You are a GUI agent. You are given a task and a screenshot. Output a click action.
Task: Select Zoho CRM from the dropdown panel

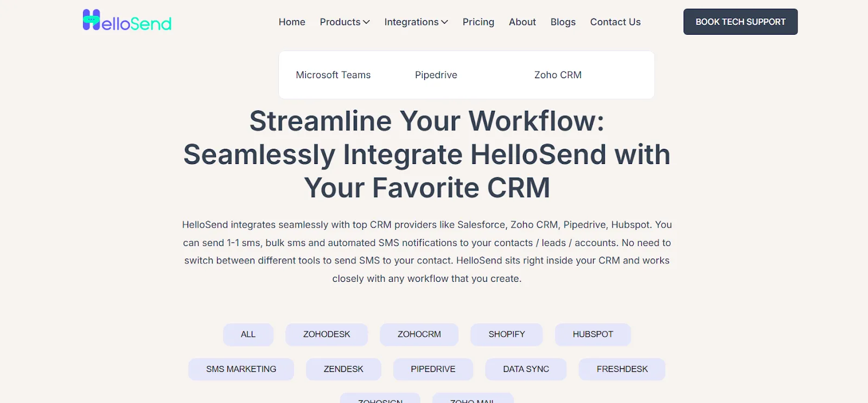tap(558, 75)
